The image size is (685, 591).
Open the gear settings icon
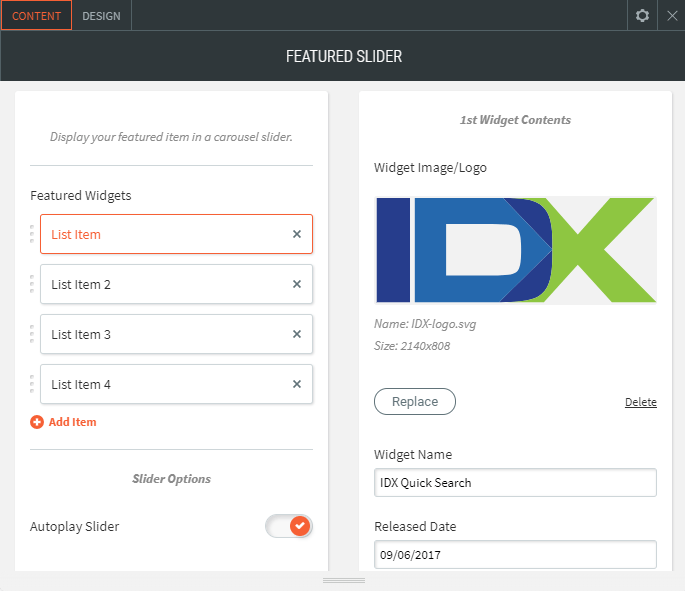point(642,16)
